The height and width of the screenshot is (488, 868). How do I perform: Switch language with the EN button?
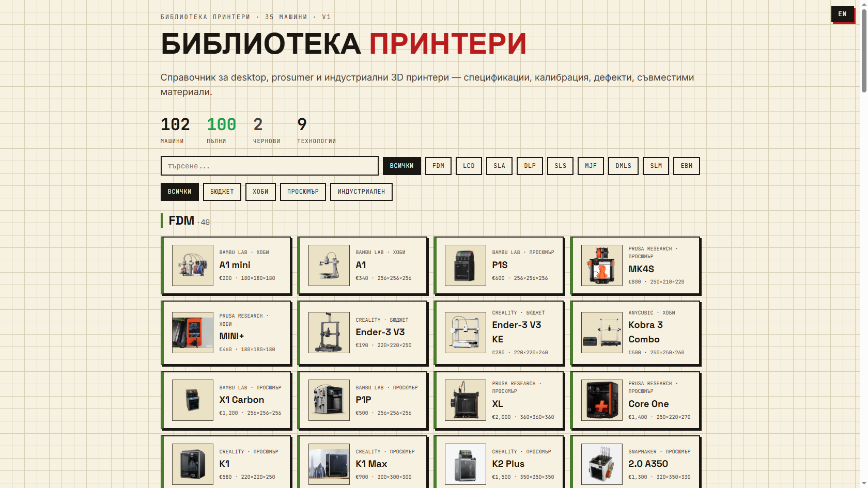click(842, 14)
